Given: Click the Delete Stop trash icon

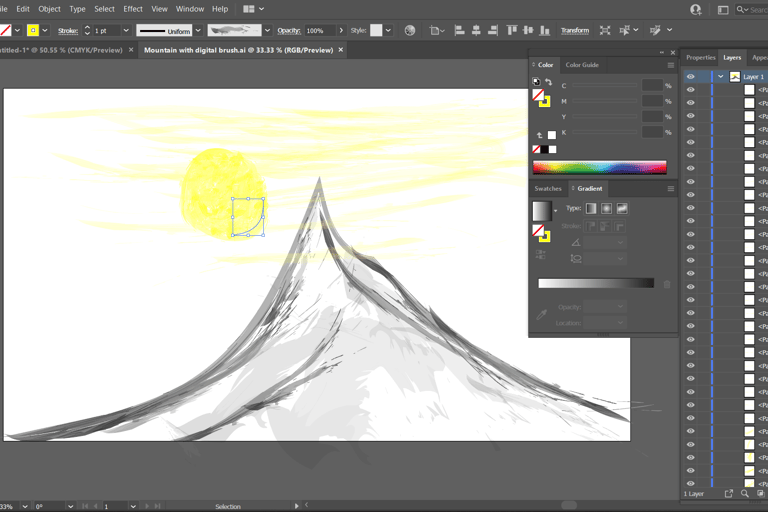Looking at the screenshot, I should click(x=667, y=284).
